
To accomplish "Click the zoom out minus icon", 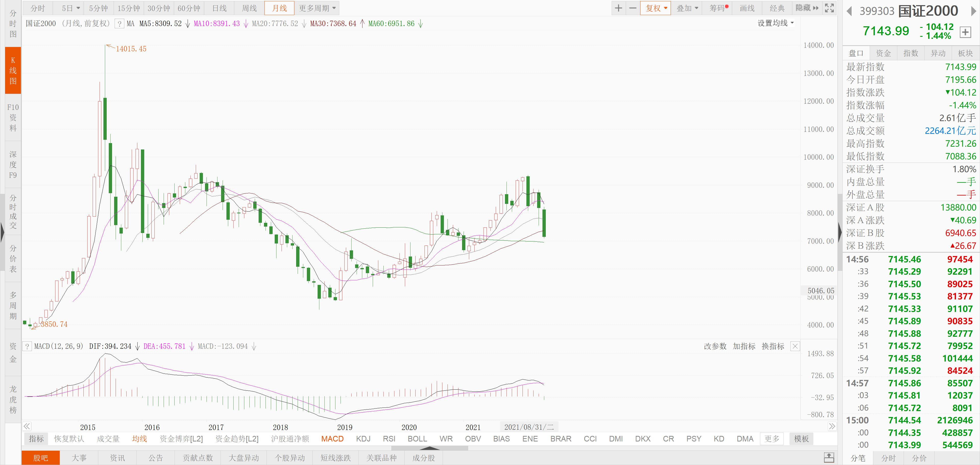I will click(633, 8).
